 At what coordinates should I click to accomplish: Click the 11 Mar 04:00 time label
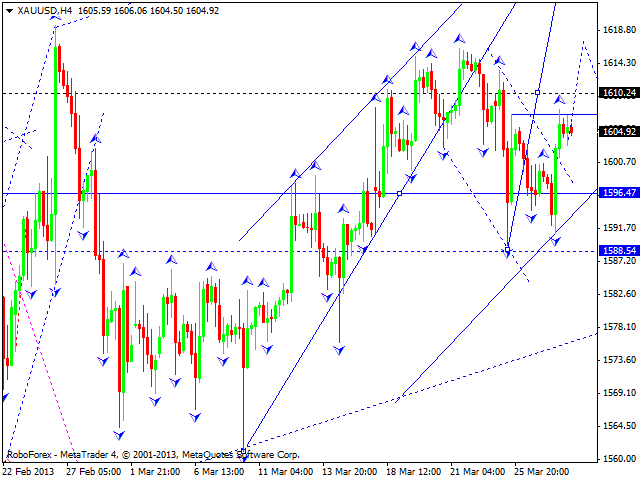(286, 471)
